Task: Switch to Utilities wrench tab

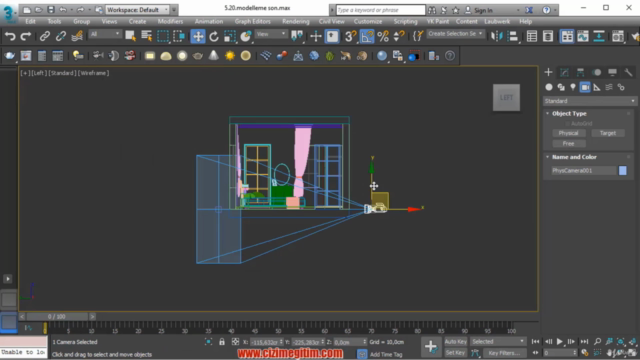Action: pos(628,73)
